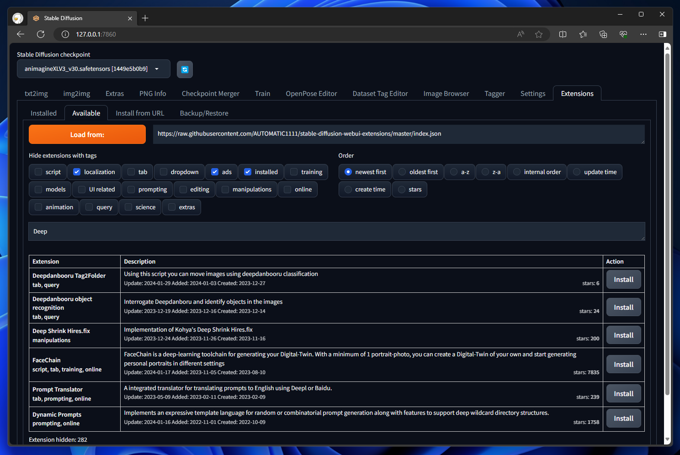Toggle the UI related tag checkbox
The image size is (680, 455).
coord(82,190)
